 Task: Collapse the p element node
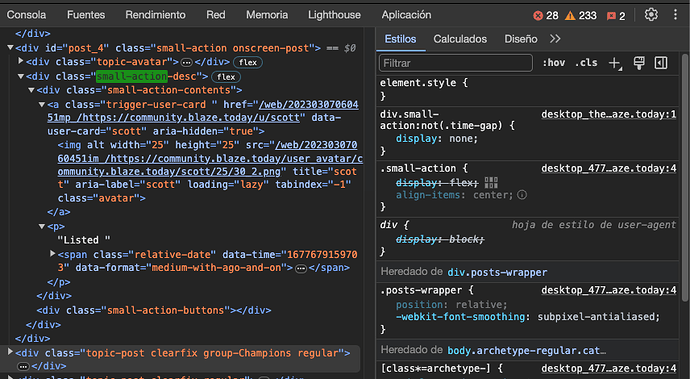click(42, 226)
